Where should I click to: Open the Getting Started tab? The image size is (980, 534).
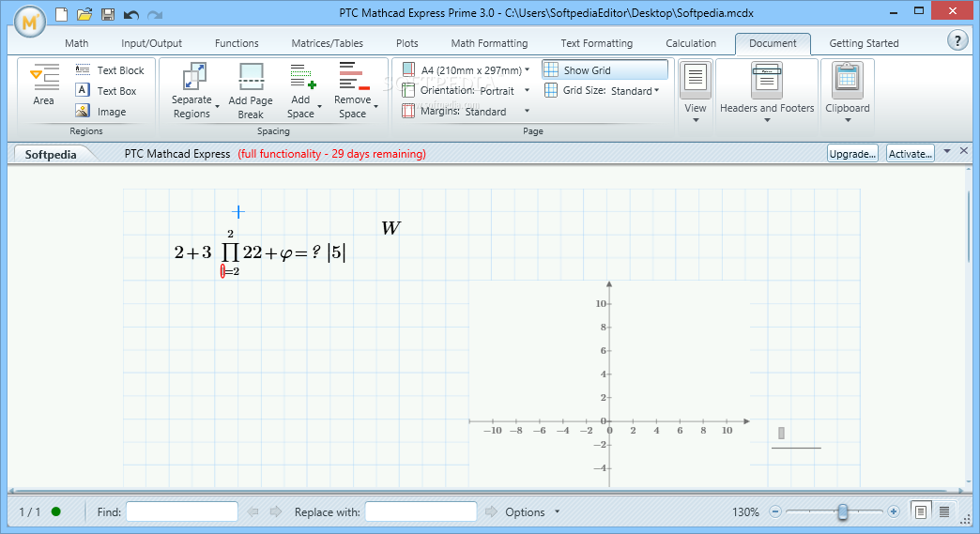pyautogui.click(x=864, y=43)
